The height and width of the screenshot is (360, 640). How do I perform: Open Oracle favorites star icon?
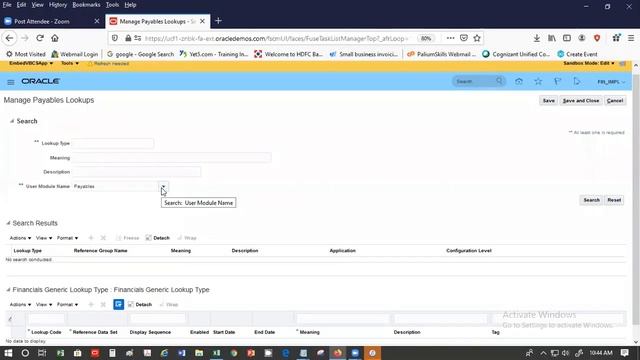(538, 81)
